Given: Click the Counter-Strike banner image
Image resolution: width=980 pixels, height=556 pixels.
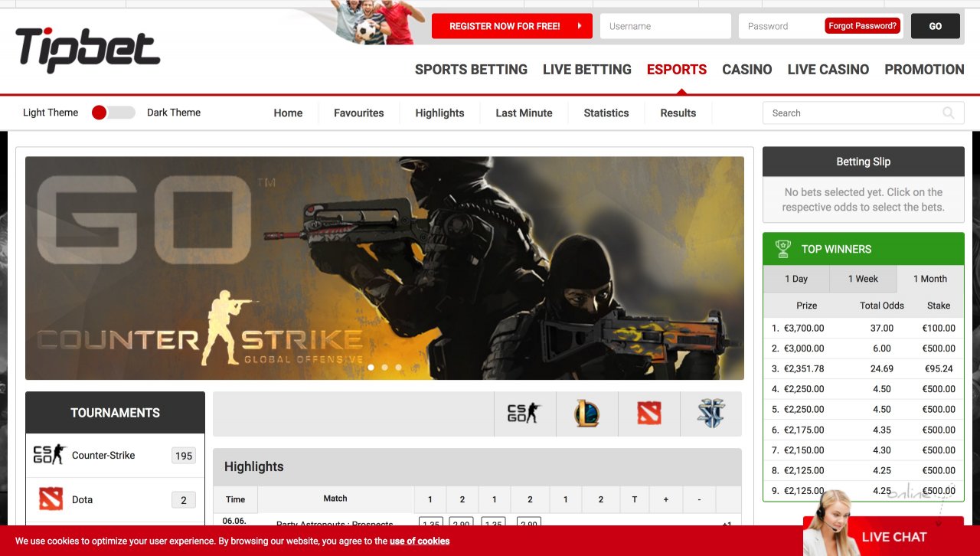Looking at the screenshot, I should [x=384, y=268].
